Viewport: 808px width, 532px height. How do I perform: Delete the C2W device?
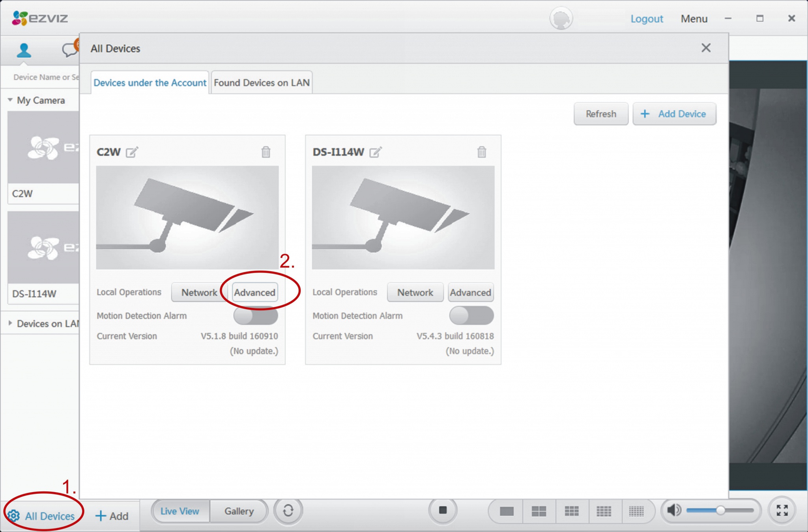point(266,152)
